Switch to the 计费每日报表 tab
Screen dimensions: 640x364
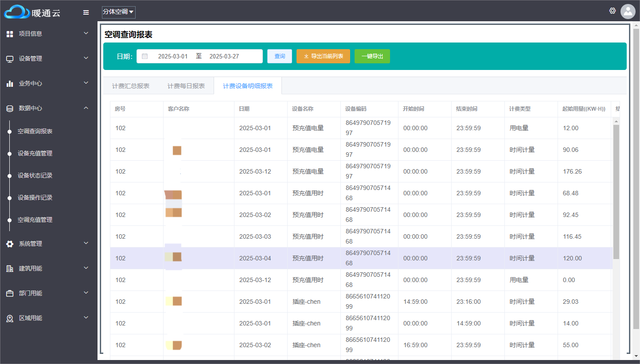tap(186, 86)
